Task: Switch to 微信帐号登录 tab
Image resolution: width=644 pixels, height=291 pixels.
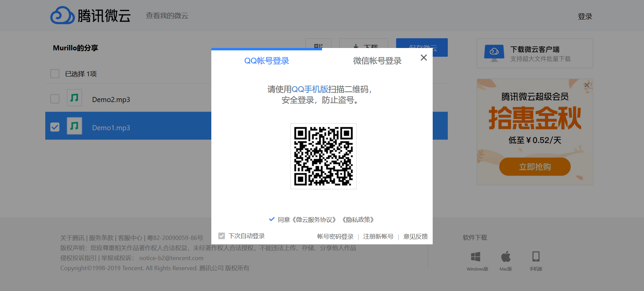Action: tap(377, 61)
